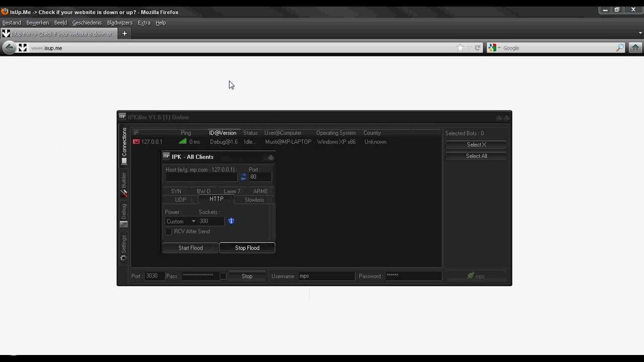The width and height of the screenshot is (644, 362).
Task: Sort by the Country column header
Action: pyautogui.click(x=372, y=133)
